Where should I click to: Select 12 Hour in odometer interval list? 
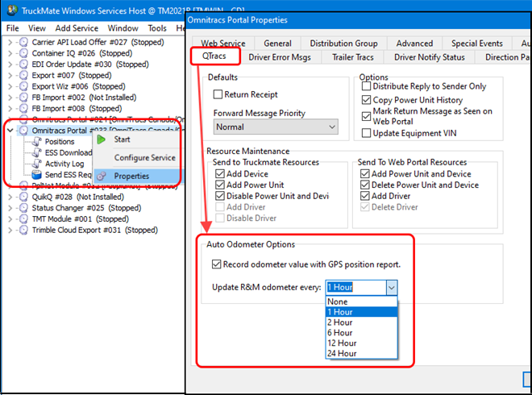[361, 343]
